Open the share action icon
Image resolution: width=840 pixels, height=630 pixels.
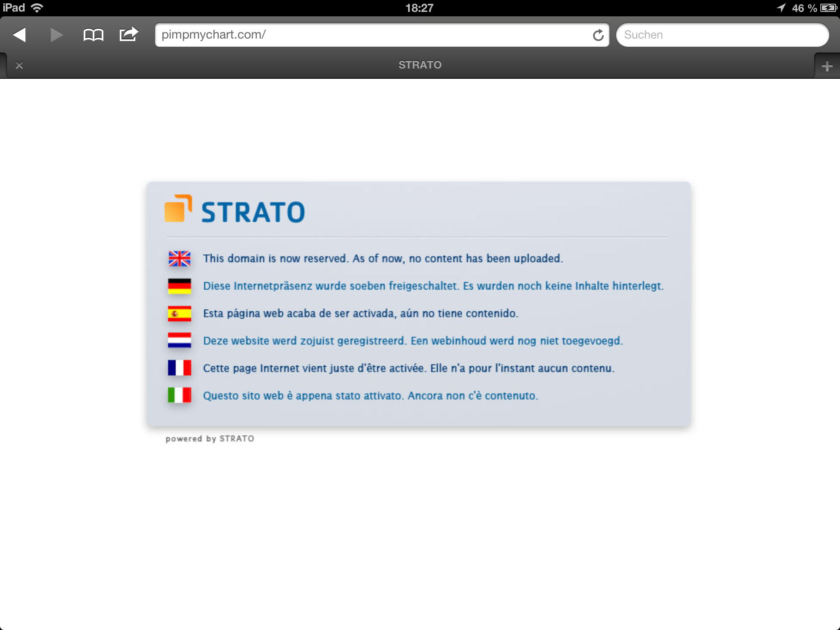point(129,34)
